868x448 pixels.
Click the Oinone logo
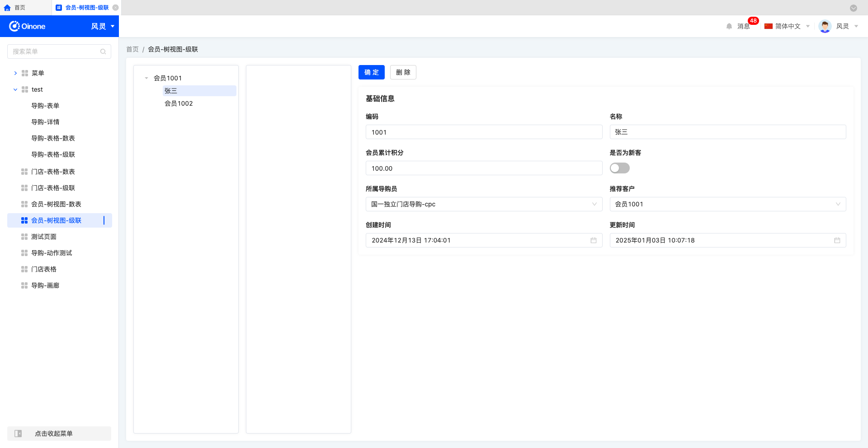27,26
